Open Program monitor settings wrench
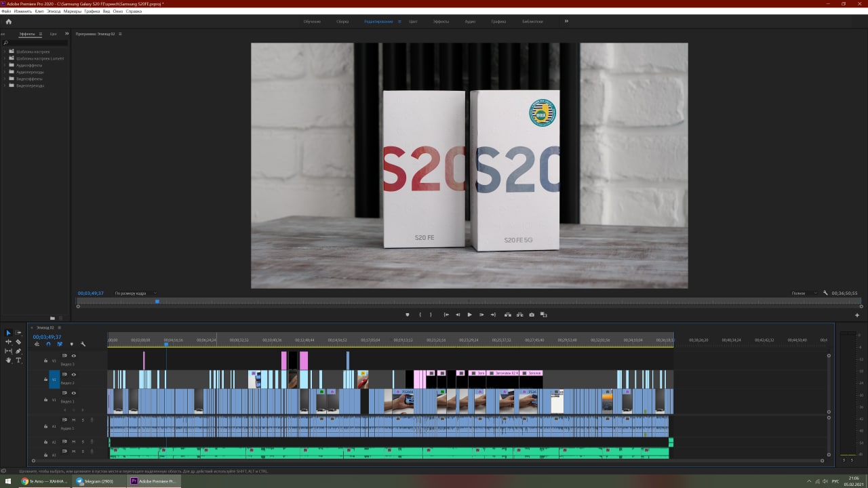868x488 pixels. click(825, 293)
